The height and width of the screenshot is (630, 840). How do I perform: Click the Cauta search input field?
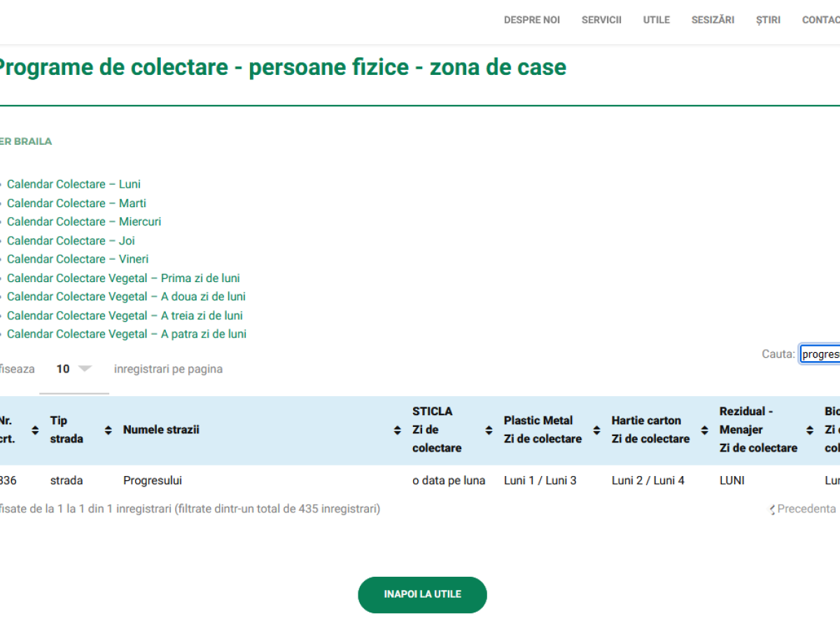[x=820, y=354]
